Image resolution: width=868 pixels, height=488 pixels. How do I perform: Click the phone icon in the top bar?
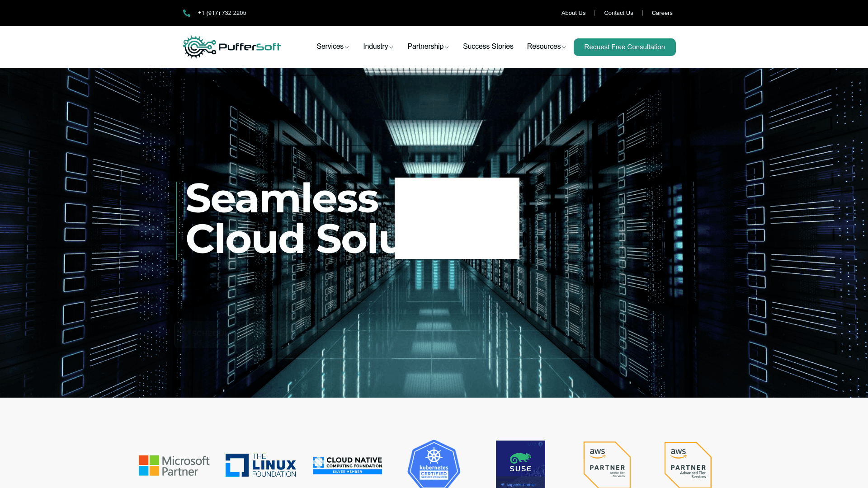[x=187, y=13]
